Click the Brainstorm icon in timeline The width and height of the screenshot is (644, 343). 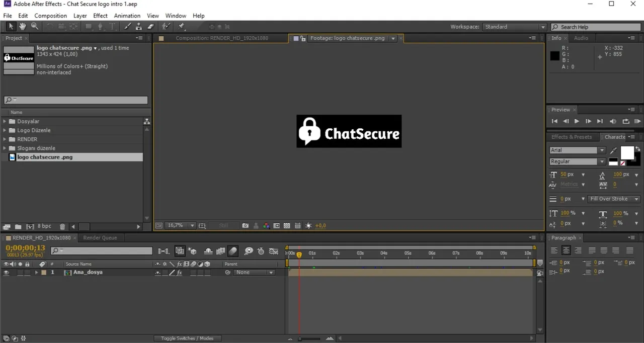point(249,251)
